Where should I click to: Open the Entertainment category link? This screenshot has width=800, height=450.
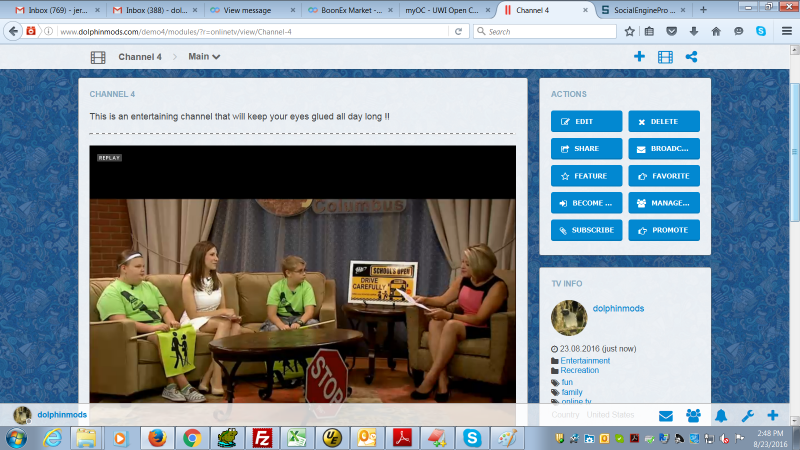coord(585,361)
